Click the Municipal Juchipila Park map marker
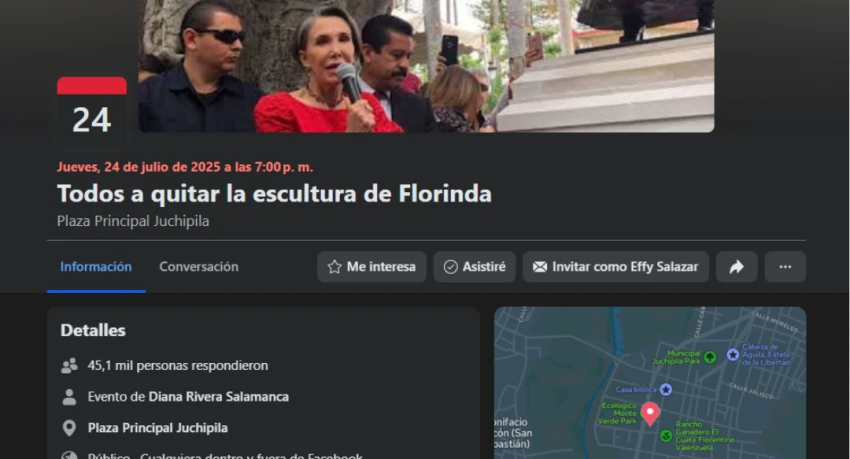This screenshot has width=850, height=459. coord(710,357)
